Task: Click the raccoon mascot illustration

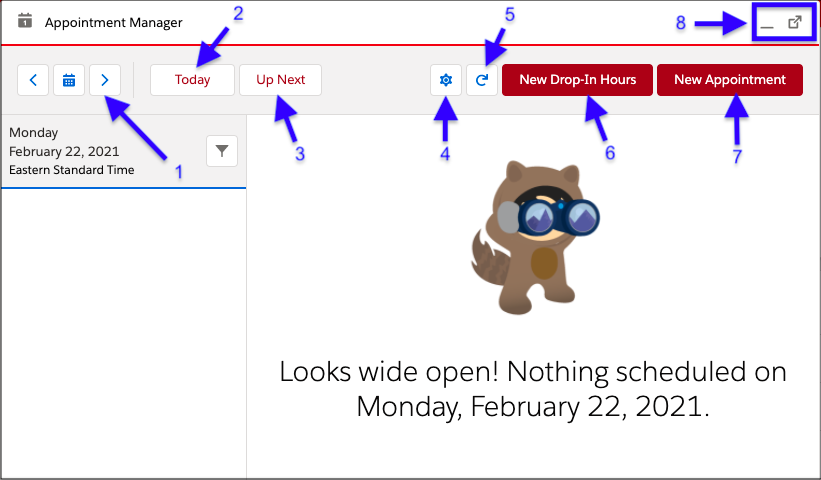Action: point(535,238)
